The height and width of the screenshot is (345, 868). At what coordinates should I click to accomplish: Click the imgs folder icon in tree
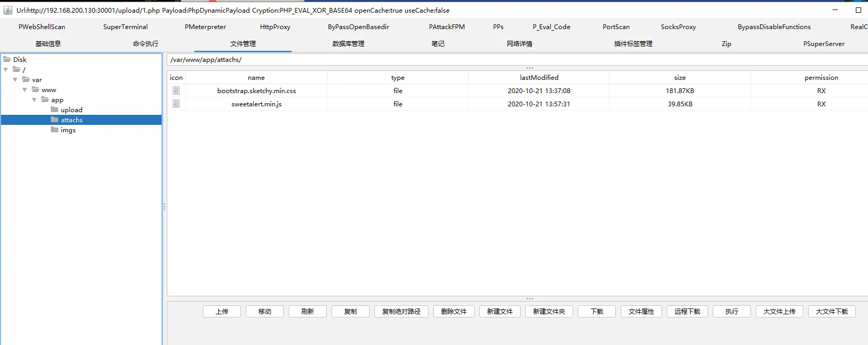(x=55, y=130)
